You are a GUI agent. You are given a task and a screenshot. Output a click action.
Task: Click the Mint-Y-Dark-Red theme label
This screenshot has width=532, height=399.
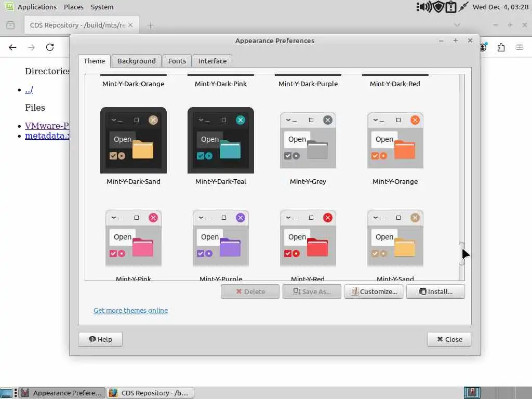coord(395,84)
